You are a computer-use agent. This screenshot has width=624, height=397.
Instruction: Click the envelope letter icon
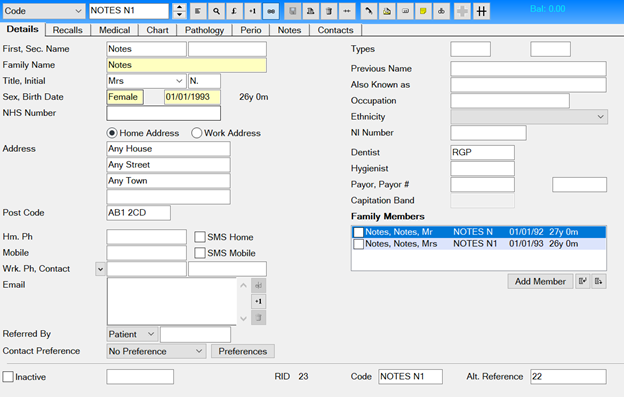coord(387,11)
